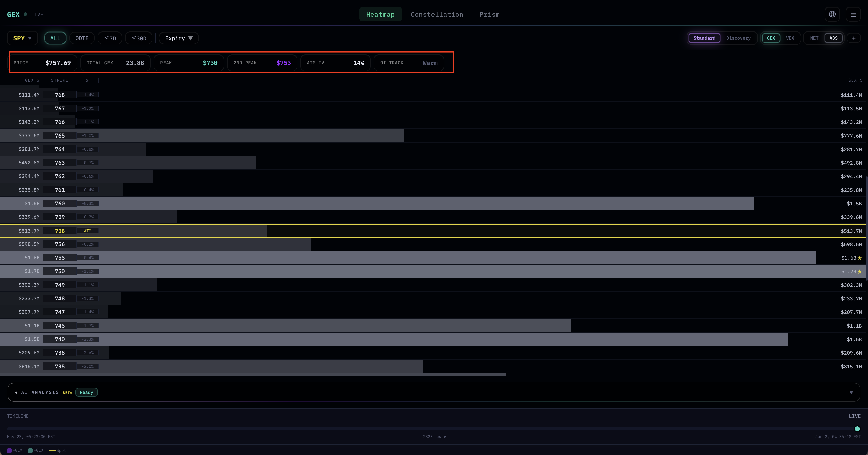
Task: Click the BETA label
Action: tap(67, 393)
